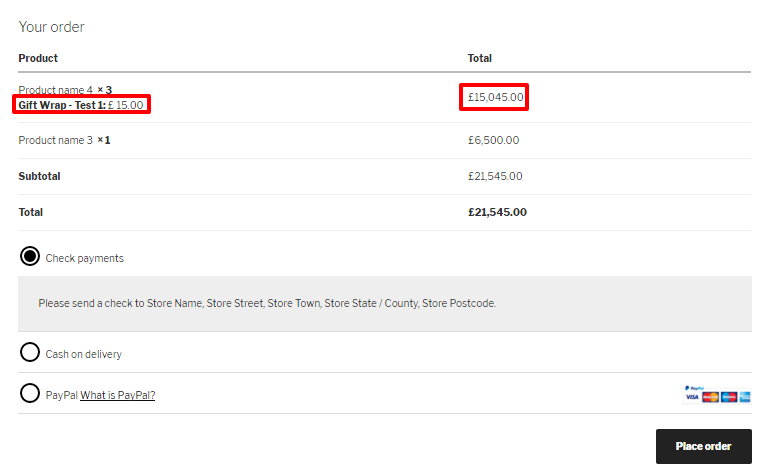Click the Check payments label
This screenshot has height=472, width=780.
coord(85,258)
